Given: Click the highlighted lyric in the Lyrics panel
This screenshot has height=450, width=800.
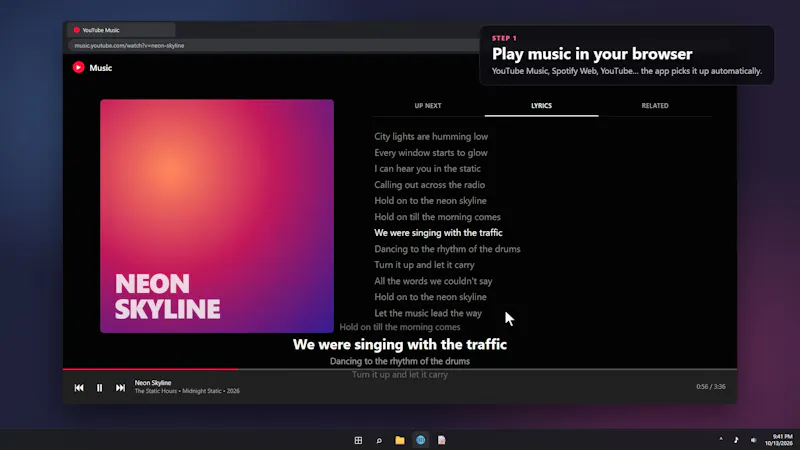Looking at the screenshot, I should (x=438, y=233).
